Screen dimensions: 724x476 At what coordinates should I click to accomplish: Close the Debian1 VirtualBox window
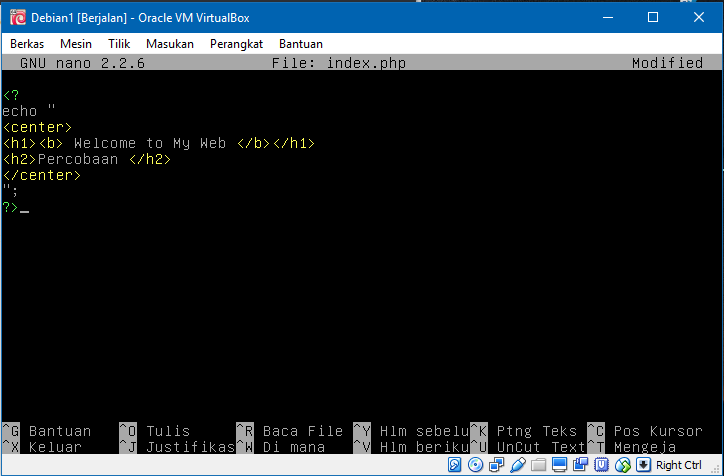click(x=699, y=18)
